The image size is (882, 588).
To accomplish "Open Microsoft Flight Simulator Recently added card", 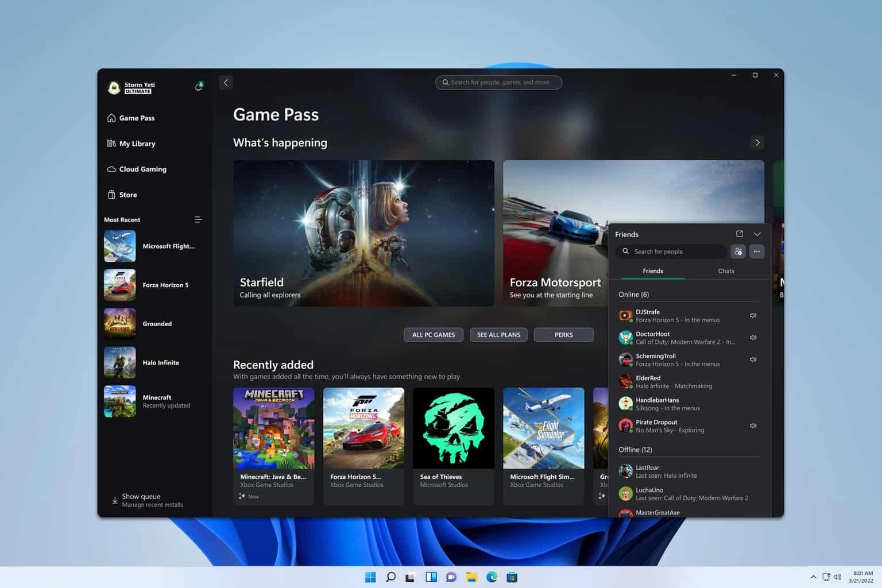I will pos(544,446).
